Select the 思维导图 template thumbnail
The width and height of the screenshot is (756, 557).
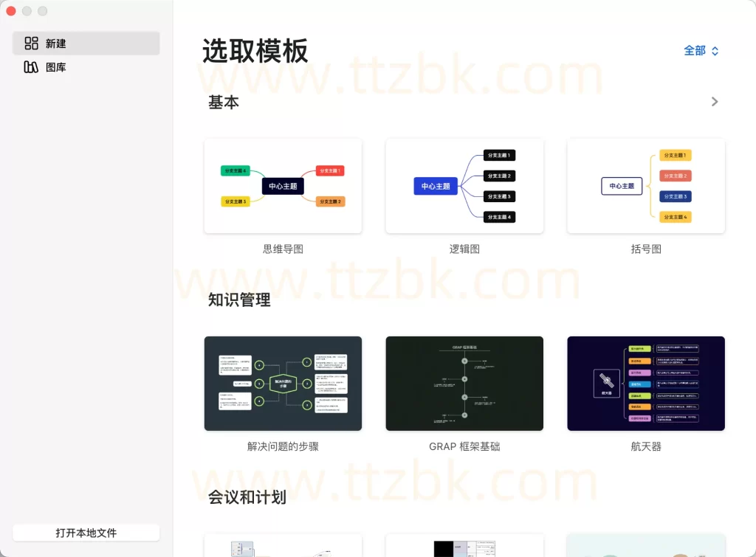[x=283, y=186]
